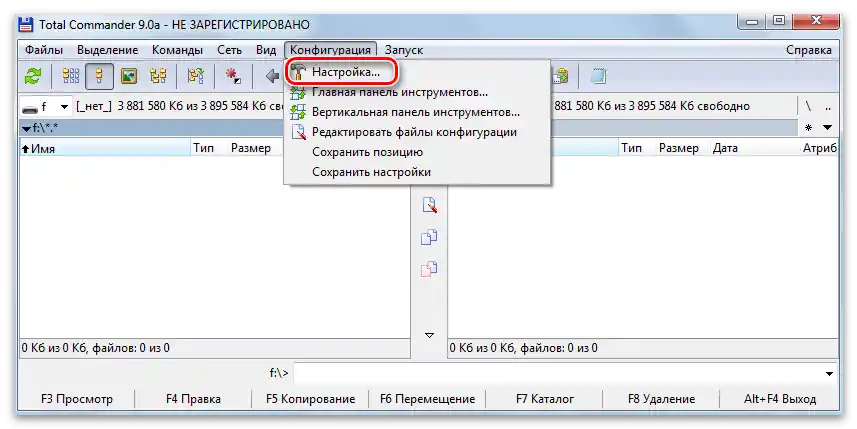Viewport: 857px width, 429px height.
Task: Open right panel directory history down arrow
Action: [x=827, y=128]
